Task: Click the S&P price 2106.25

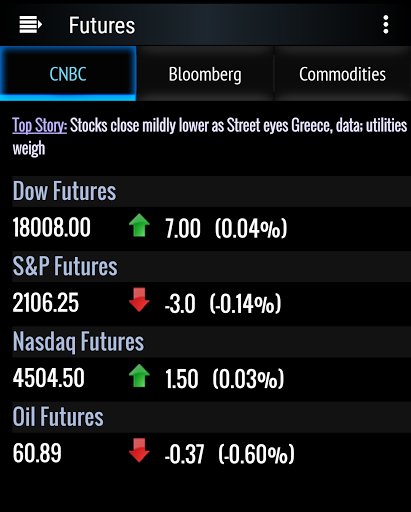Action: point(46,303)
